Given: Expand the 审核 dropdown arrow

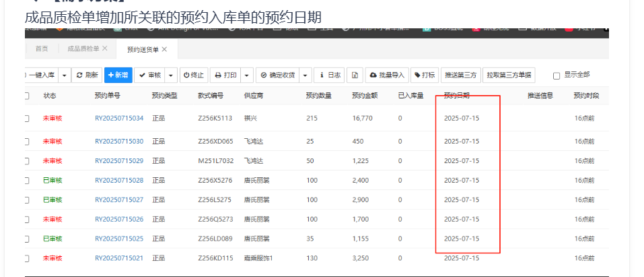Looking at the screenshot, I should click(172, 75).
